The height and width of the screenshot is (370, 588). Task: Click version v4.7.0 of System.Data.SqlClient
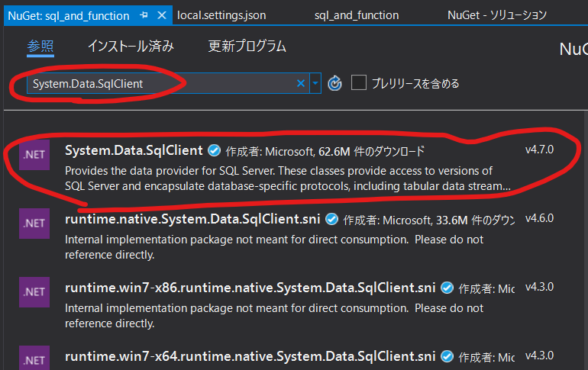click(x=539, y=150)
